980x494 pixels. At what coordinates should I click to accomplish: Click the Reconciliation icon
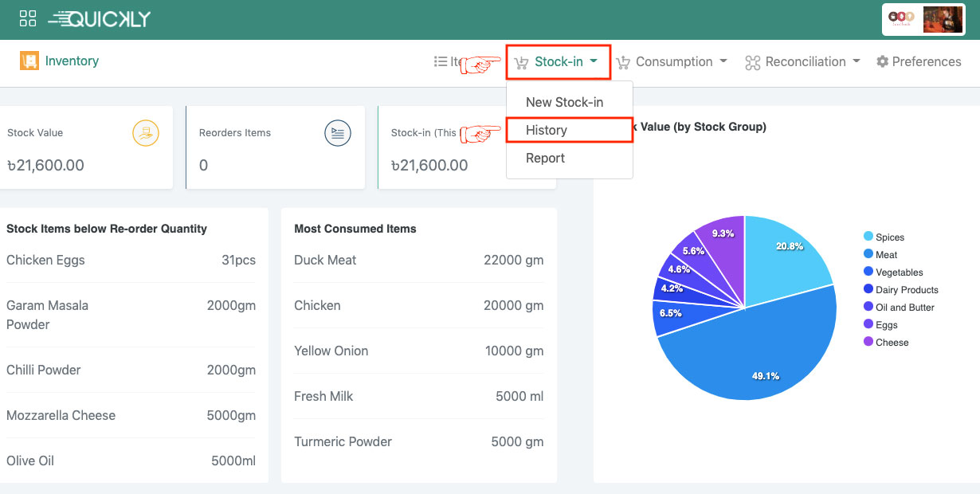tap(752, 62)
